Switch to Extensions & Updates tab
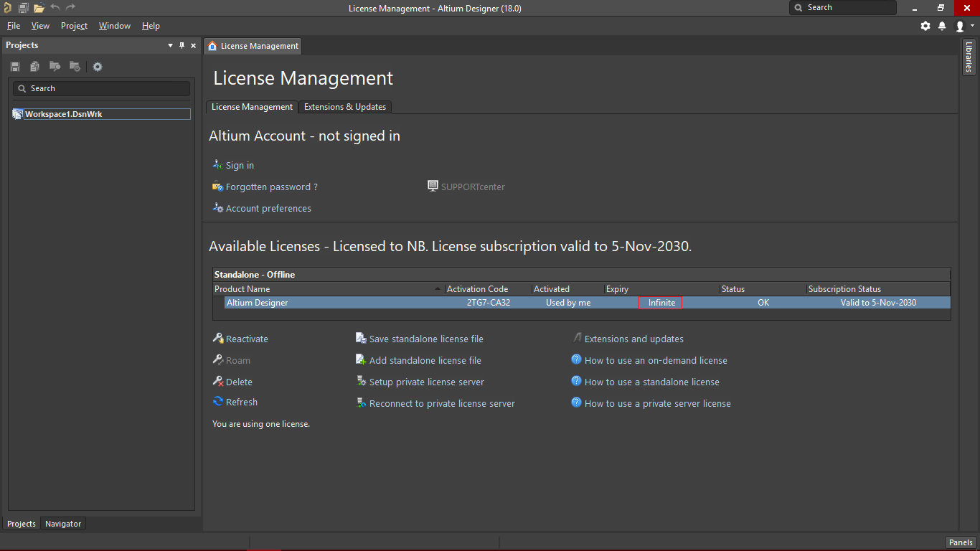The width and height of the screenshot is (980, 551). 345,107
